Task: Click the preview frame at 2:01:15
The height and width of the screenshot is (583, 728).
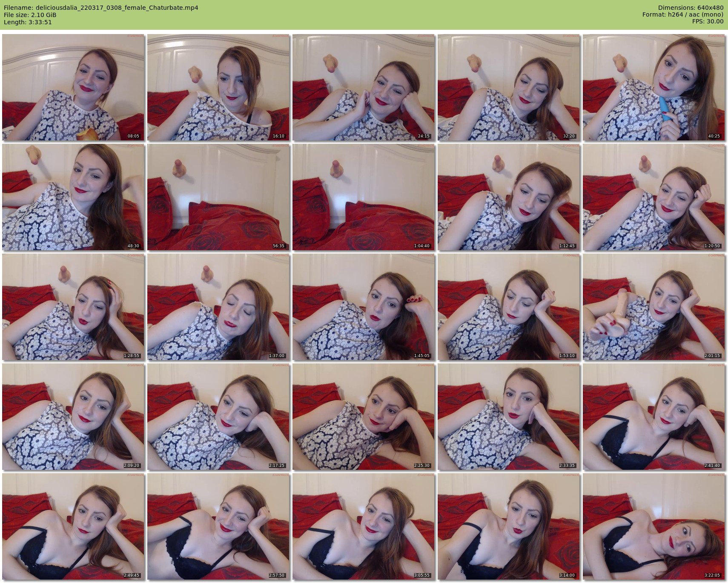Action: point(654,307)
